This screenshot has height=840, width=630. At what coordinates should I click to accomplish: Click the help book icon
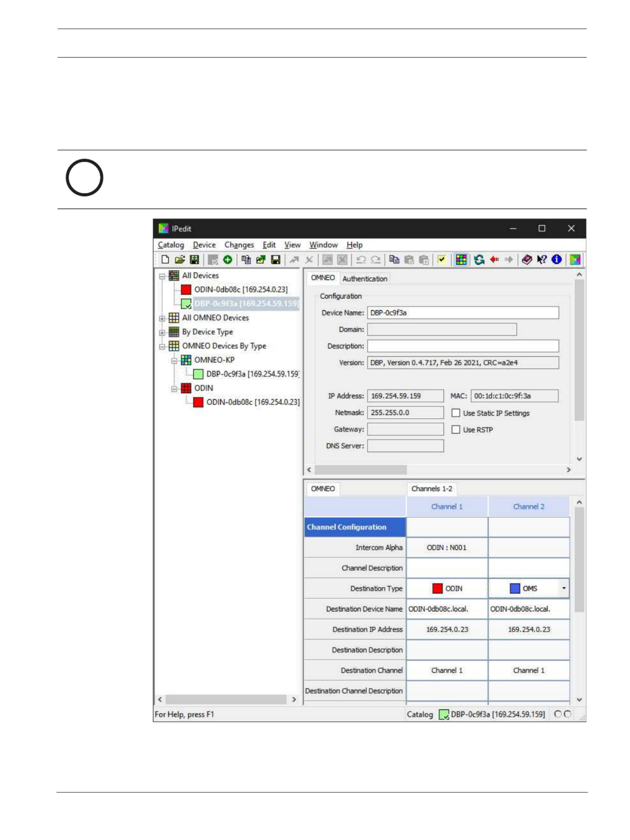527,260
